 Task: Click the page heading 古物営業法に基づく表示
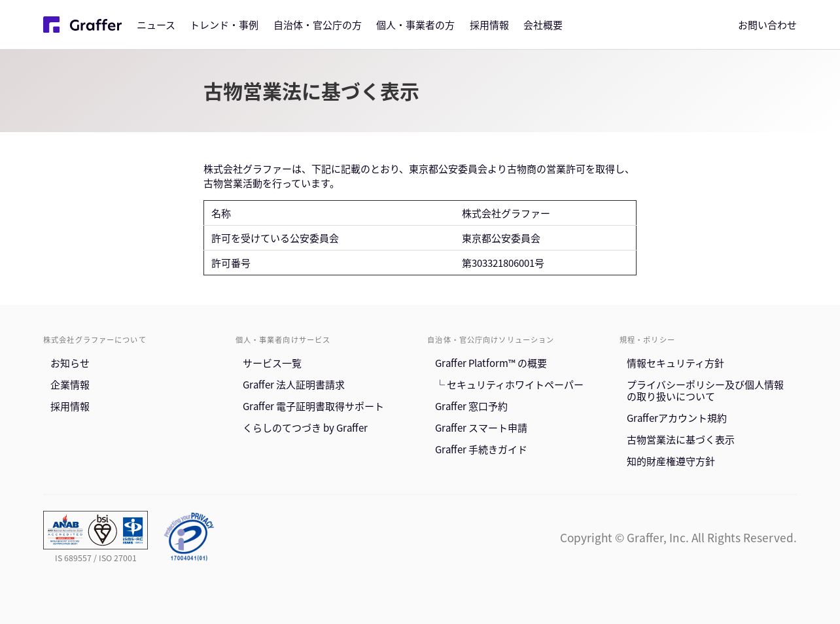click(x=311, y=92)
